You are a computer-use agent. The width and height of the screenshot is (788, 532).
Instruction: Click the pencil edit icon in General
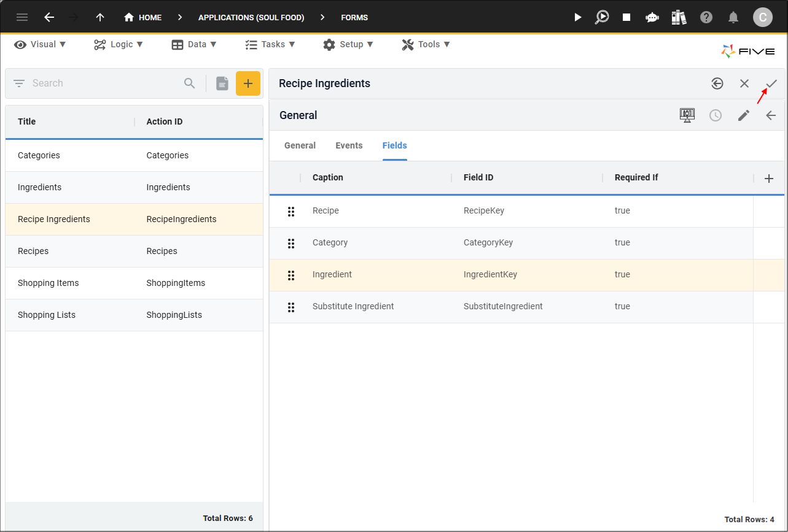click(744, 115)
